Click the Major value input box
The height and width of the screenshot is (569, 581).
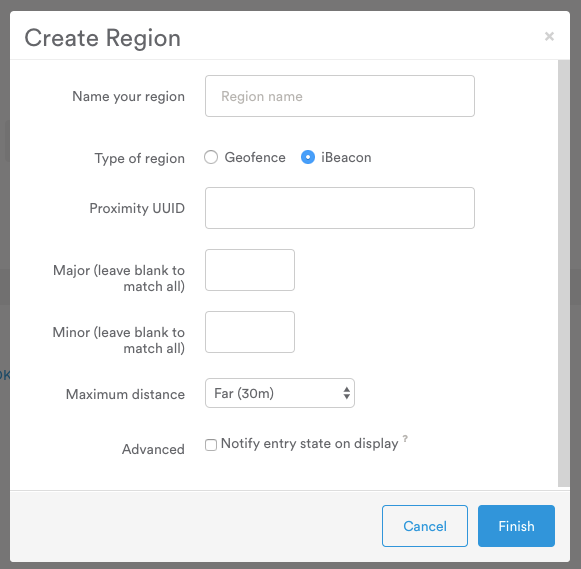250,270
